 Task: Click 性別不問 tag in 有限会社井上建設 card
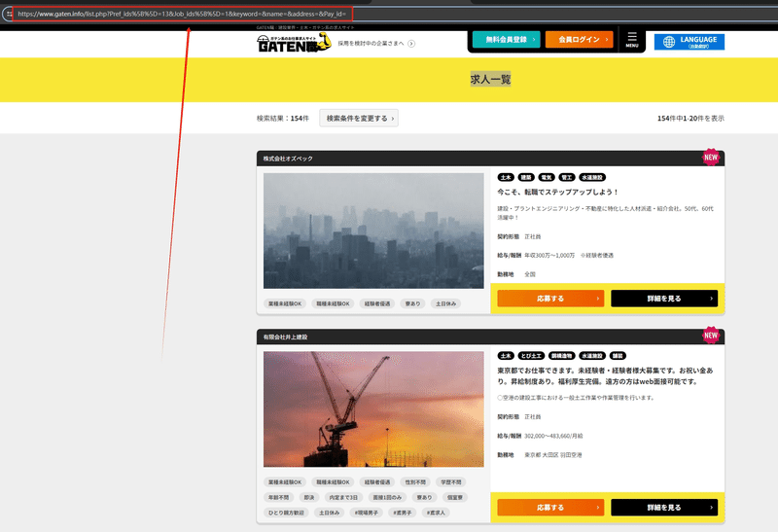pyautogui.click(x=415, y=482)
